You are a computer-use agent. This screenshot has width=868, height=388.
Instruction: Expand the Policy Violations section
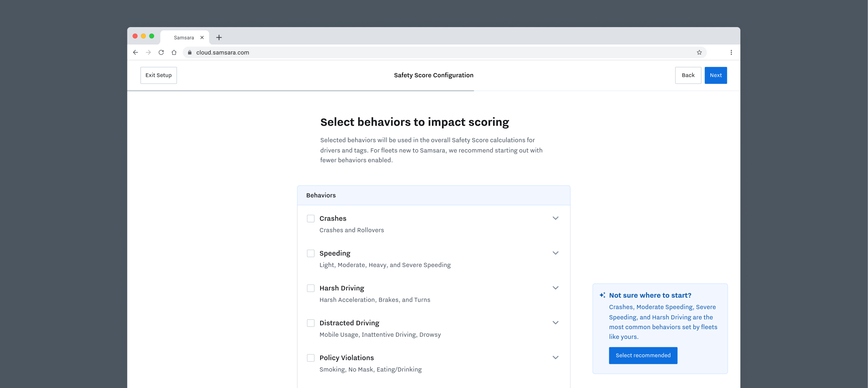tap(555, 358)
